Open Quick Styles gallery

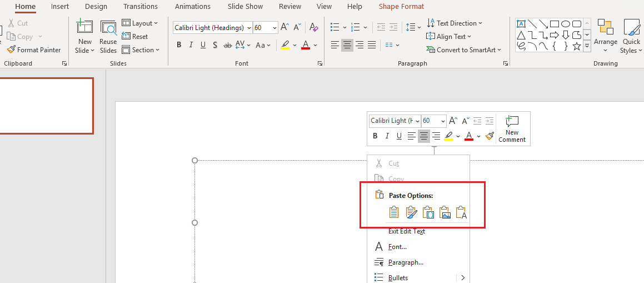click(x=631, y=37)
